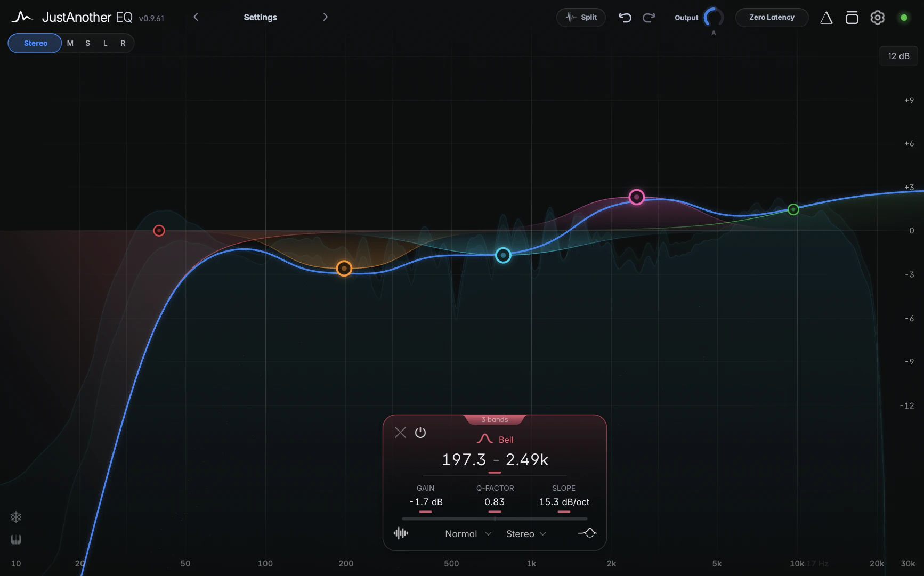Viewport: 924px width, 576px height.
Task: Click the band shape icon right of Stereo
Action: click(587, 533)
